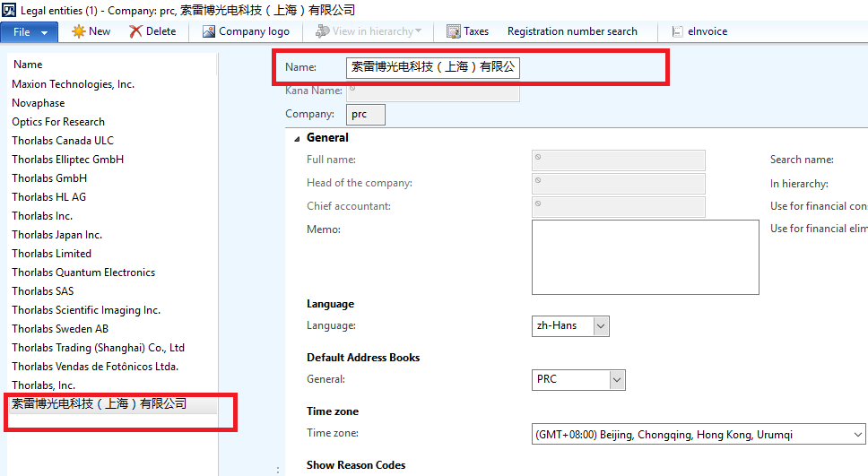Screen dimensions: 868x476
Task: Click the Chief accountant field
Action: click(619, 206)
